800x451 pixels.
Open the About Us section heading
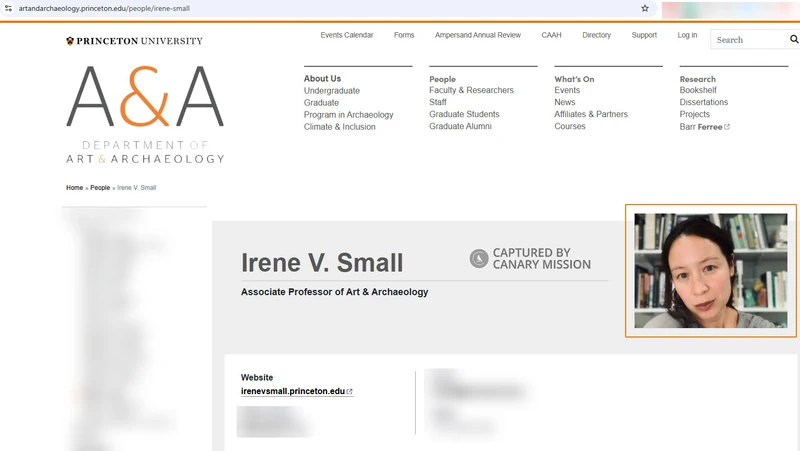click(322, 79)
